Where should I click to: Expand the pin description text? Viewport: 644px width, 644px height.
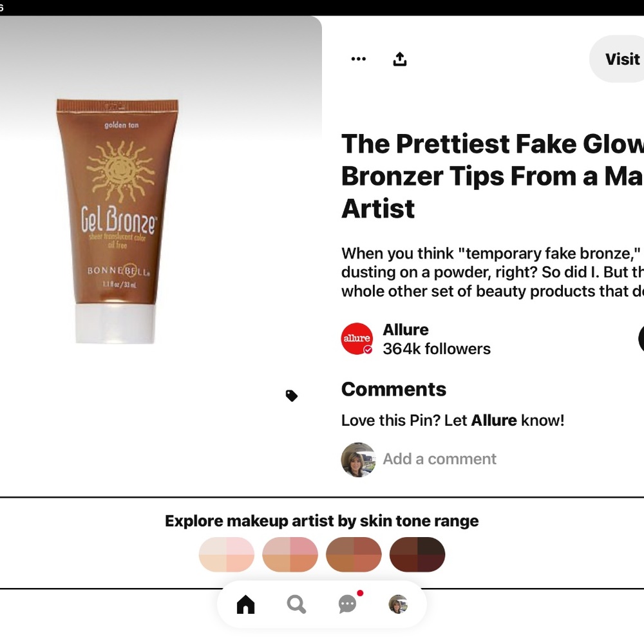(493, 272)
